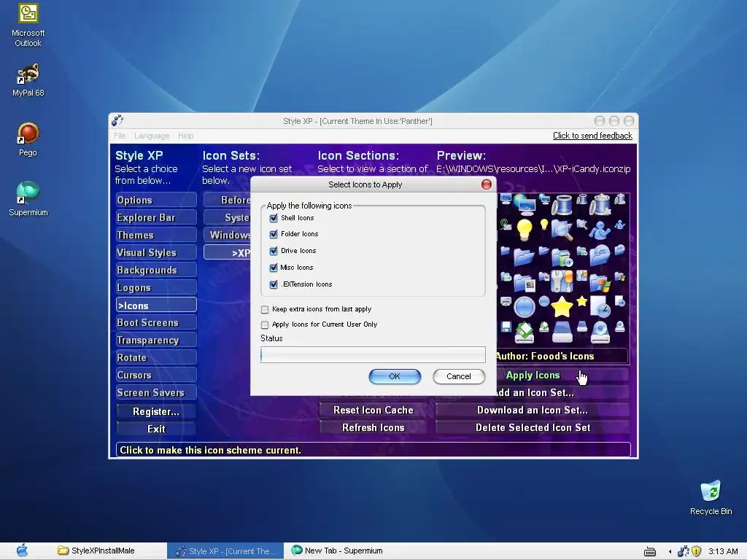Uncheck the .EXTension Icons checkbox
The image size is (747, 560).
[x=274, y=284]
